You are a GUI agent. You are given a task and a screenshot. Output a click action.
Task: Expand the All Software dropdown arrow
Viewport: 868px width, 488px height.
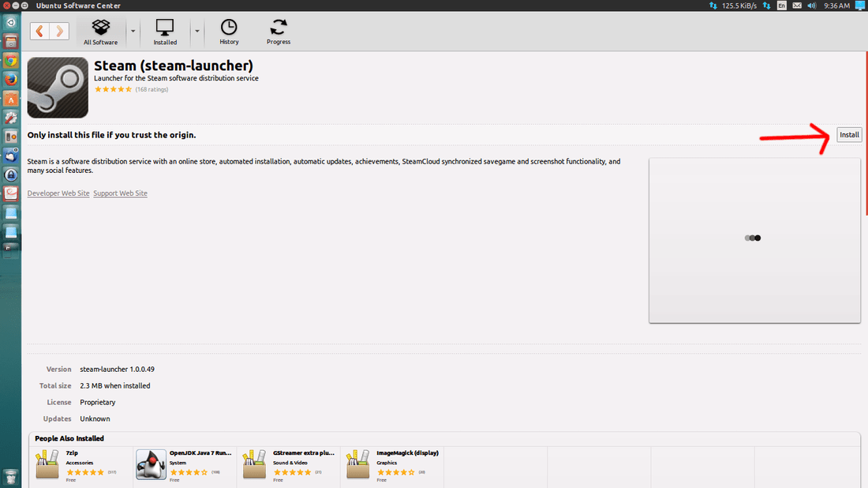click(133, 32)
